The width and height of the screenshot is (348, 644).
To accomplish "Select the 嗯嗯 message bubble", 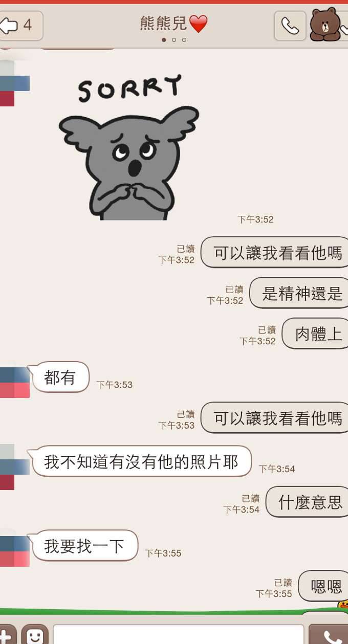I will 323,586.
